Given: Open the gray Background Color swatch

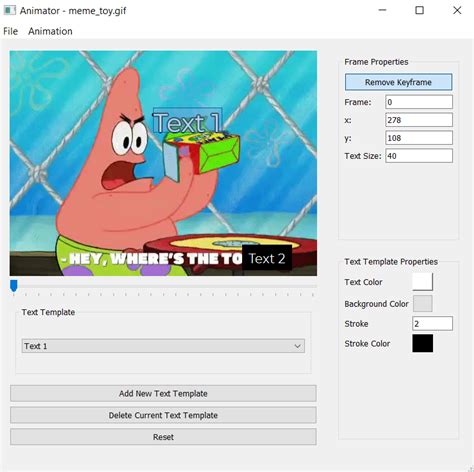Looking at the screenshot, I should coord(423,303).
